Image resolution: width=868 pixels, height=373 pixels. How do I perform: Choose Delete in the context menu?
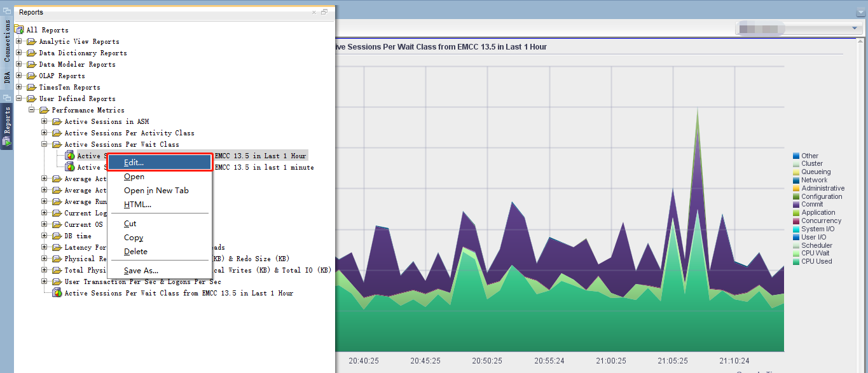pyautogui.click(x=159, y=252)
